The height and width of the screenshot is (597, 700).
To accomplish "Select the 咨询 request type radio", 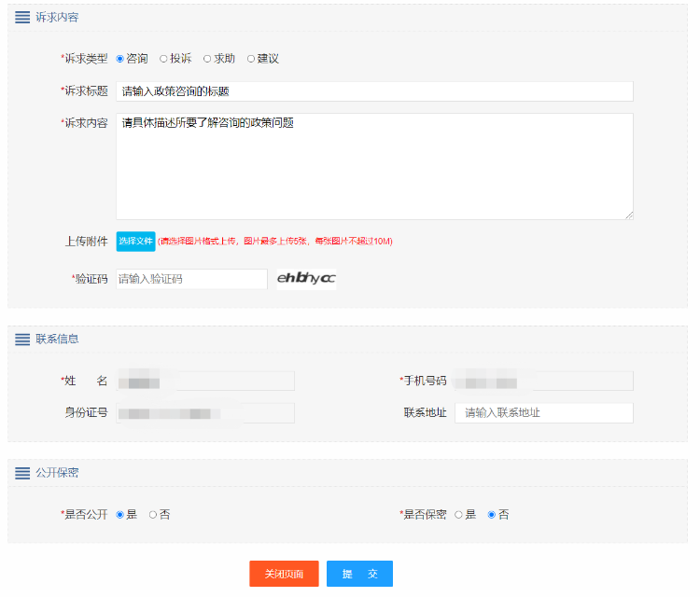I will 120,59.
